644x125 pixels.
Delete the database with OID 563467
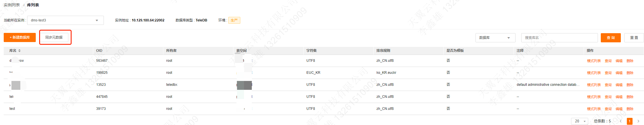(630, 61)
